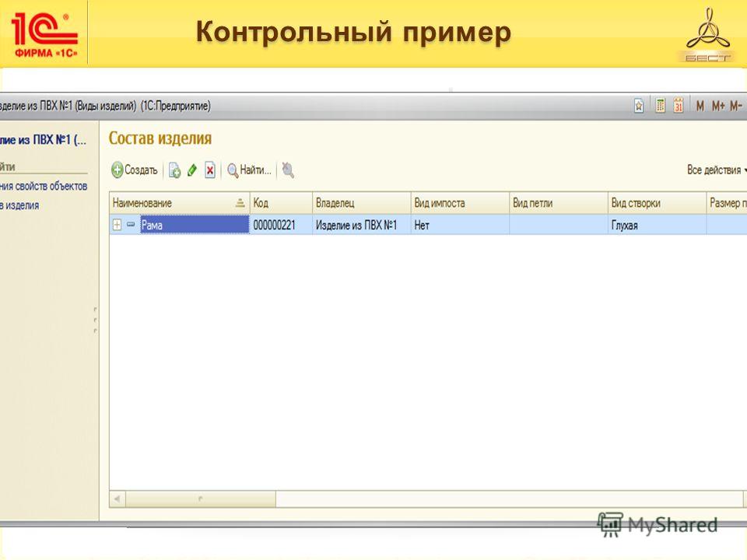
Task: Expand the Рама row with the plus icon
Action: (x=117, y=225)
